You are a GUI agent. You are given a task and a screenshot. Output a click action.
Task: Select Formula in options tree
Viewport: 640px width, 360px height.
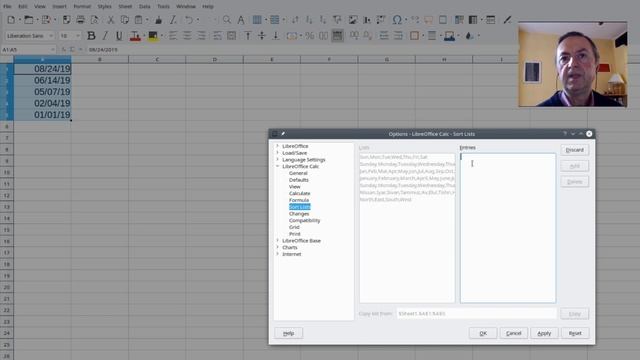[x=299, y=200]
